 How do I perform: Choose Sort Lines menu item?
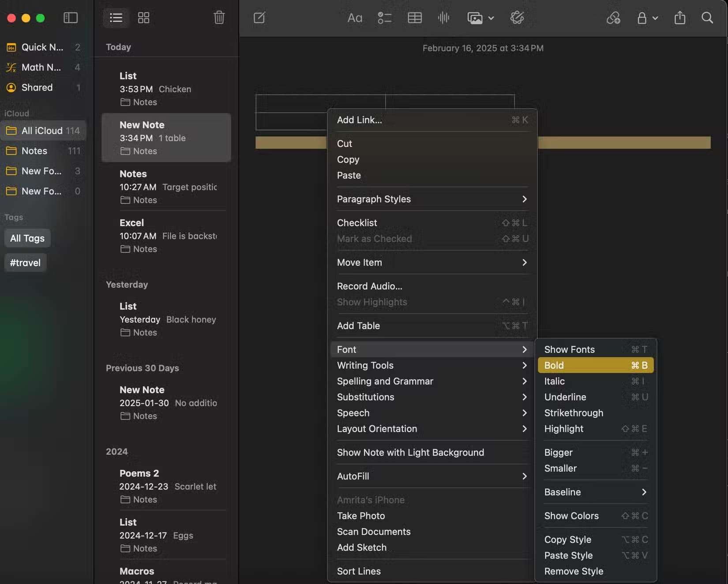[432, 572]
